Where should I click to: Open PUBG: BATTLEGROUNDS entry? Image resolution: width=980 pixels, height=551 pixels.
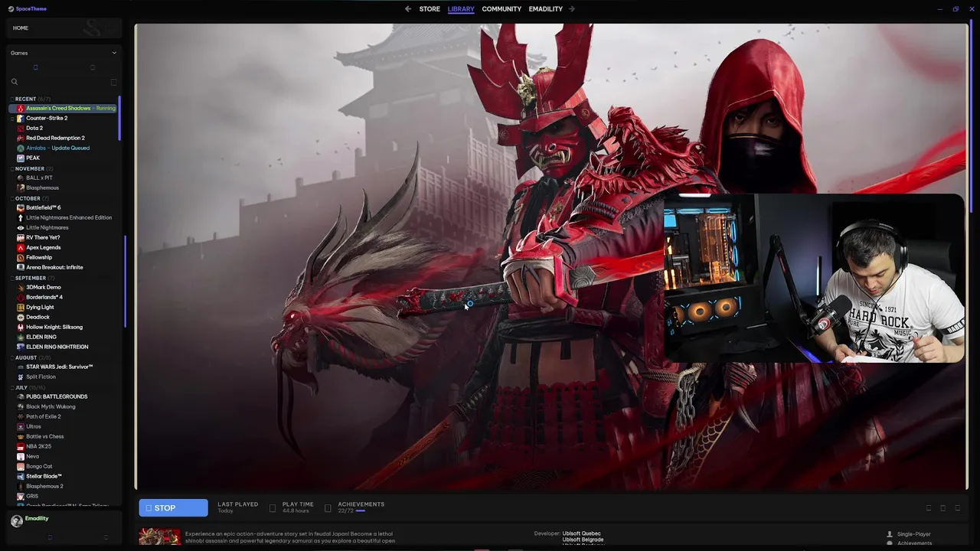57,397
